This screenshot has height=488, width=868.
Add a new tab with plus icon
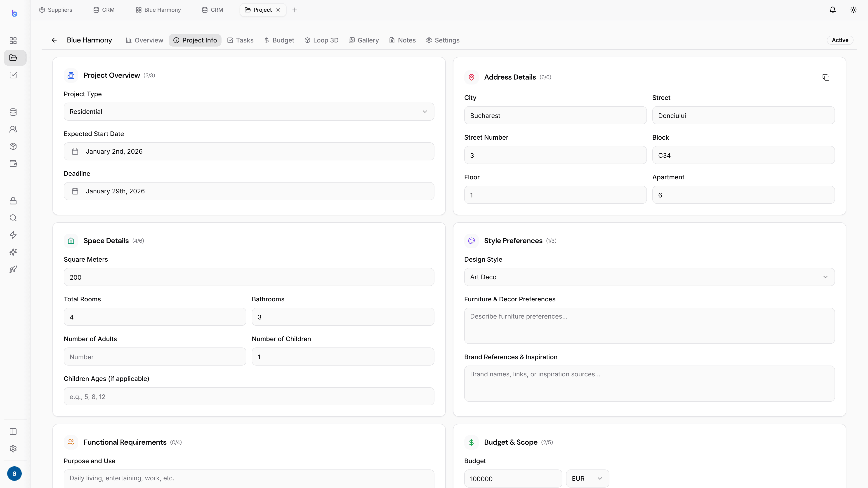pyautogui.click(x=295, y=10)
